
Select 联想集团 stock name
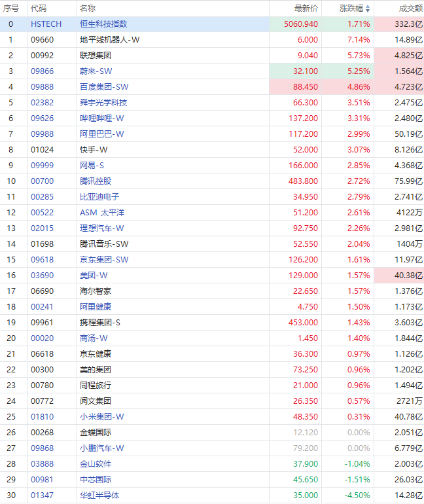(x=96, y=56)
